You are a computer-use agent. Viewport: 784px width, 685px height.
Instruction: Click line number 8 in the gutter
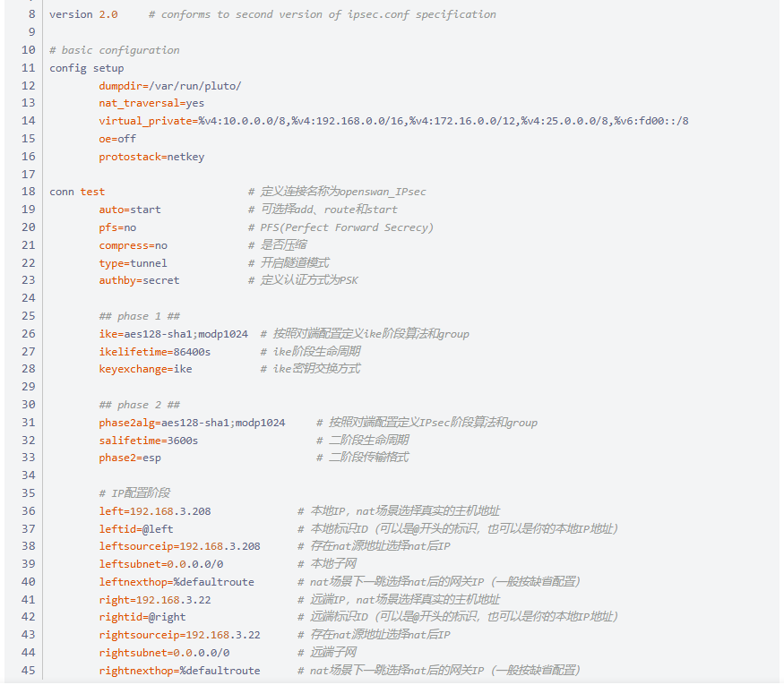click(32, 14)
